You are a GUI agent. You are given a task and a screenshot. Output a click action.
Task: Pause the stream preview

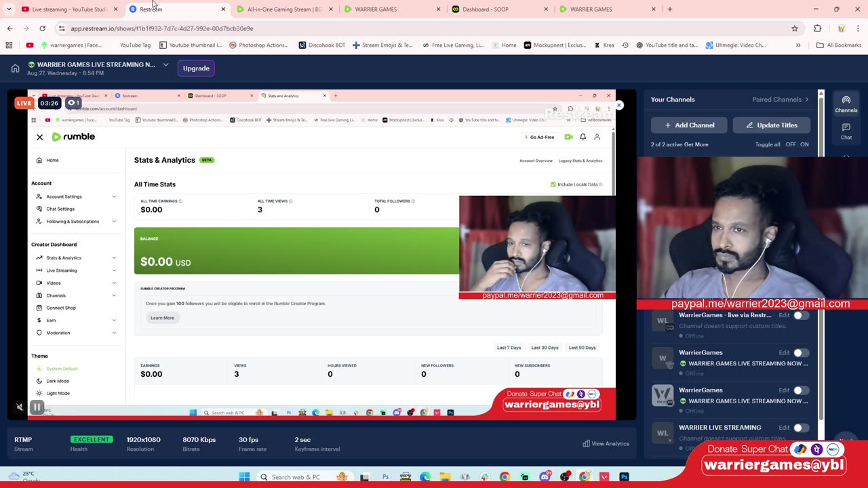point(37,407)
